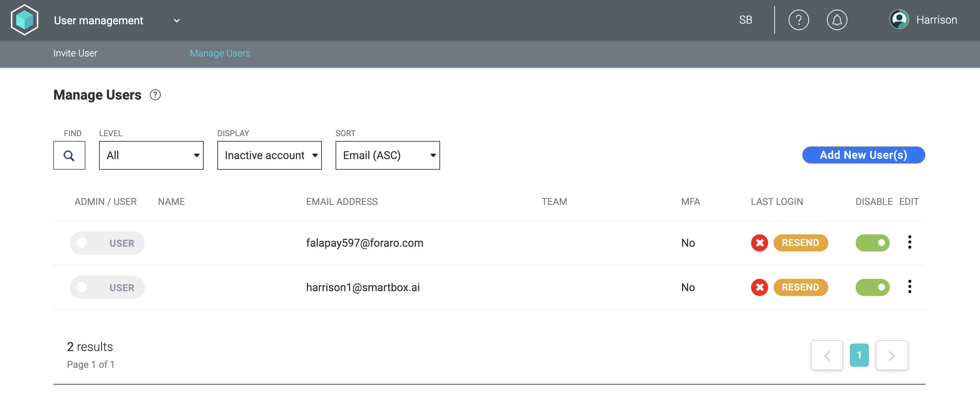Click the Harrison profile avatar icon
Screen dimensions: 980x401
click(x=899, y=20)
